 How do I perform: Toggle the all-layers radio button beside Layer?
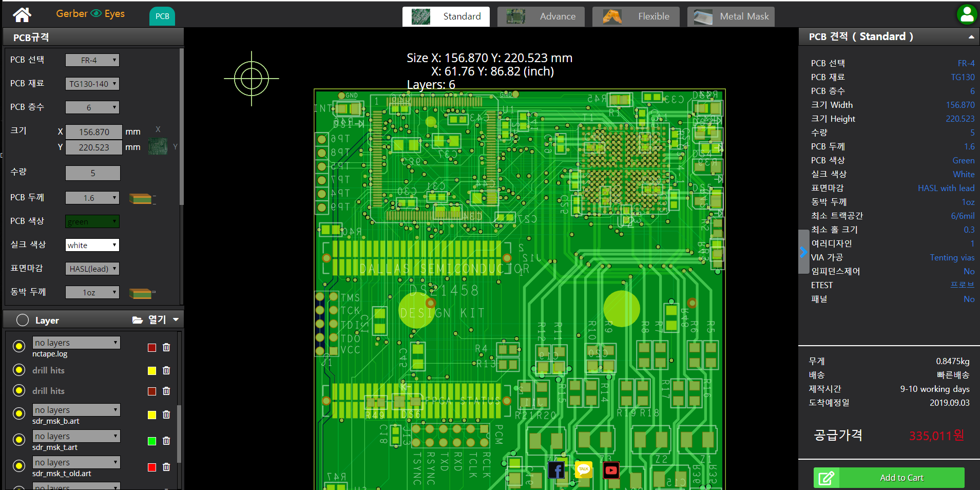pyautogui.click(x=23, y=320)
